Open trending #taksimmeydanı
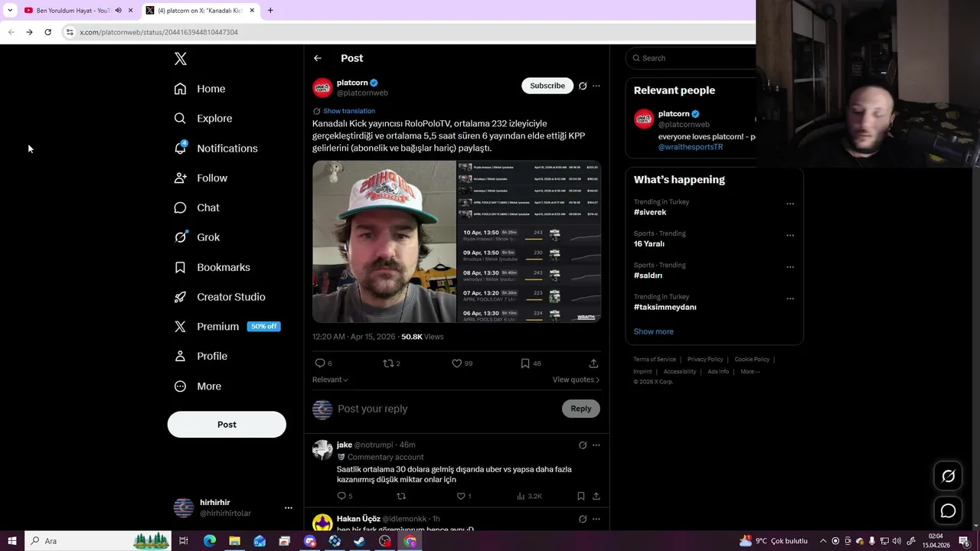This screenshot has height=551, width=980. pyautogui.click(x=665, y=307)
